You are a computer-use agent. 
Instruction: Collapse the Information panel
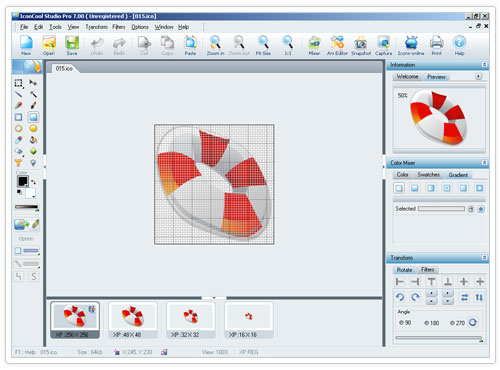click(484, 64)
